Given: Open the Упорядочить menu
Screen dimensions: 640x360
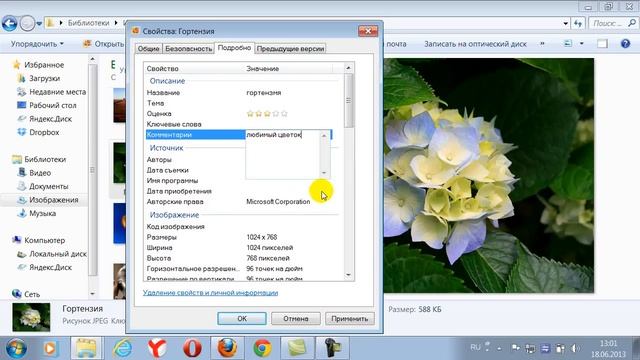Looking at the screenshot, I should click(37, 44).
